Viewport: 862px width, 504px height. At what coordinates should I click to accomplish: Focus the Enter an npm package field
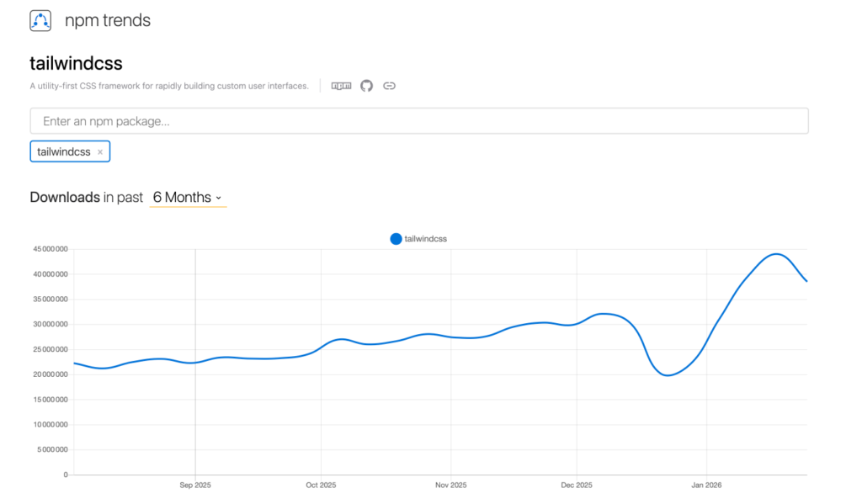point(419,121)
